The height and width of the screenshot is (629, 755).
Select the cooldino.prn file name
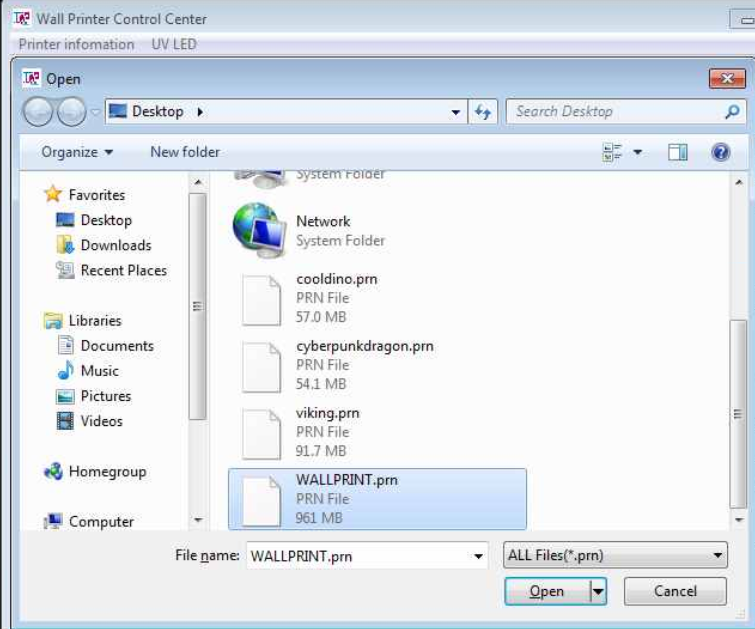tap(337, 279)
